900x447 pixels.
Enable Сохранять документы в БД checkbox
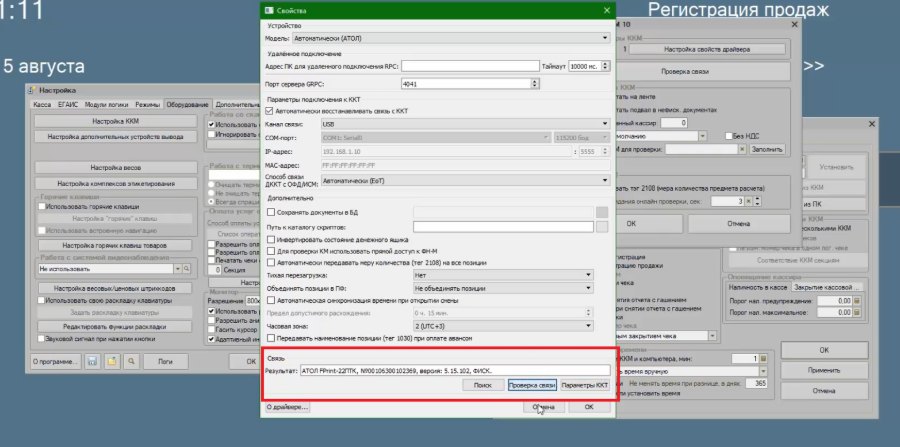[271, 212]
